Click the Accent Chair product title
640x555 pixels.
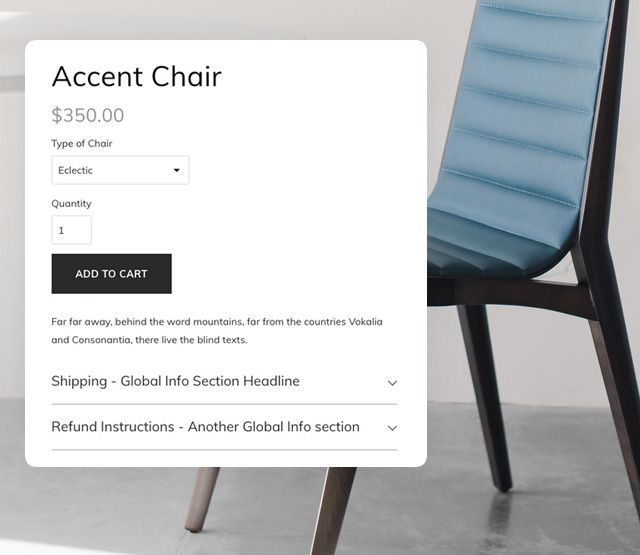(x=136, y=77)
